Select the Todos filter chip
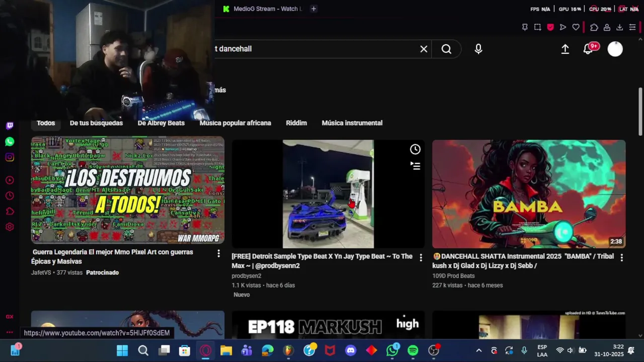This screenshot has height=362, width=644. (46, 123)
